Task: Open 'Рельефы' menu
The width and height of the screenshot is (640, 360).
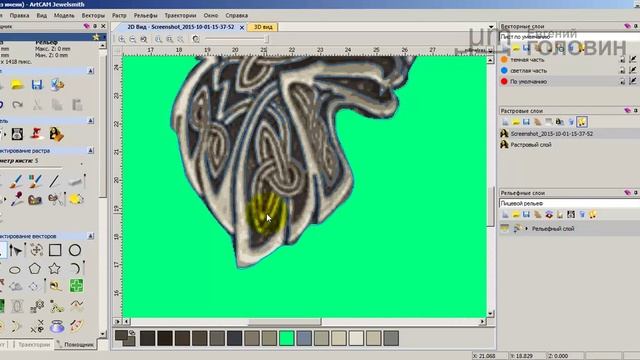Action: 145,16
